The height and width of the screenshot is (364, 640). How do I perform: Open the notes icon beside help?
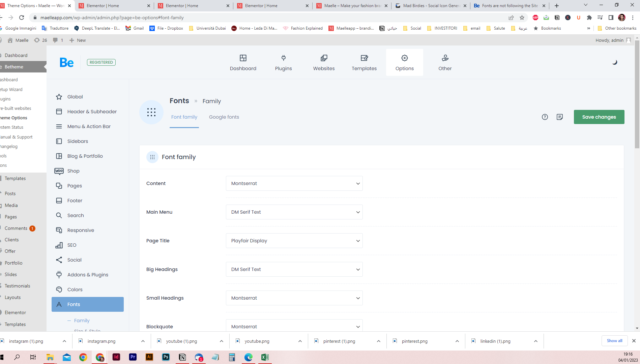(560, 117)
